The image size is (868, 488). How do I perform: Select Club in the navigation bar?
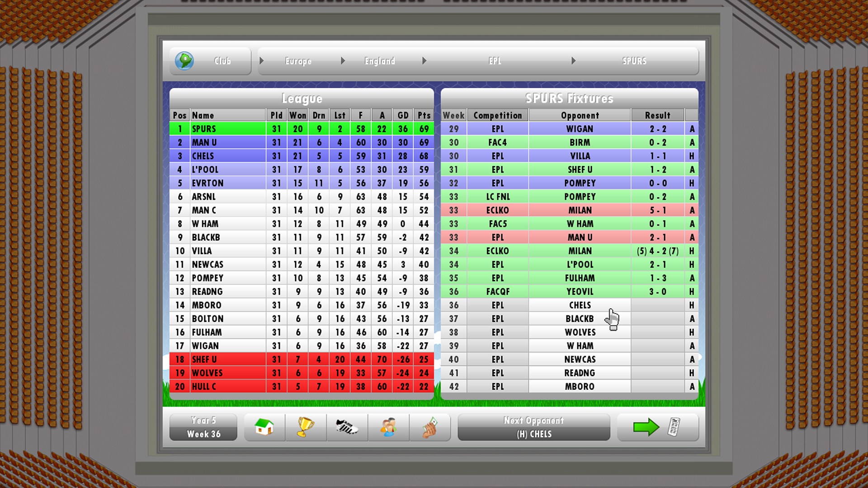(222, 61)
